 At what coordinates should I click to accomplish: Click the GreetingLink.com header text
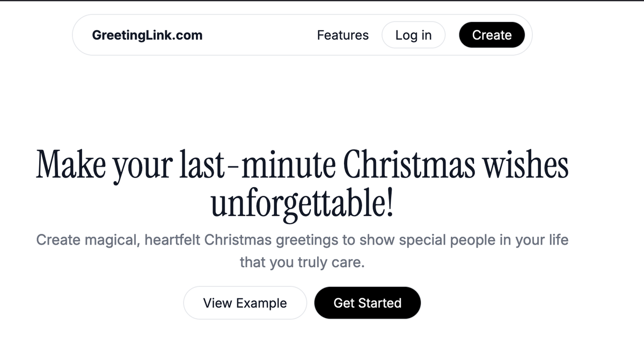[x=147, y=35]
